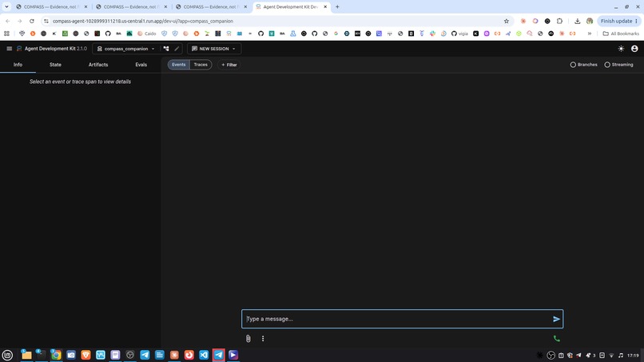Send the message with arrow icon
This screenshot has width=644, height=362.
pyautogui.click(x=556, y=319)
